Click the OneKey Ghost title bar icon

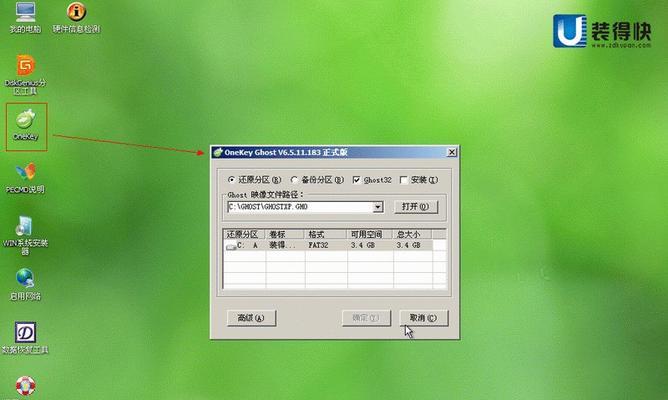coord(218,152)
